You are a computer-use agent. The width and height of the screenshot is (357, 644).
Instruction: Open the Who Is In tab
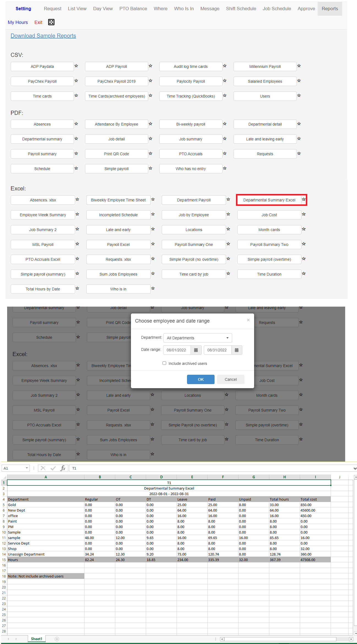(x=184, y=9)
